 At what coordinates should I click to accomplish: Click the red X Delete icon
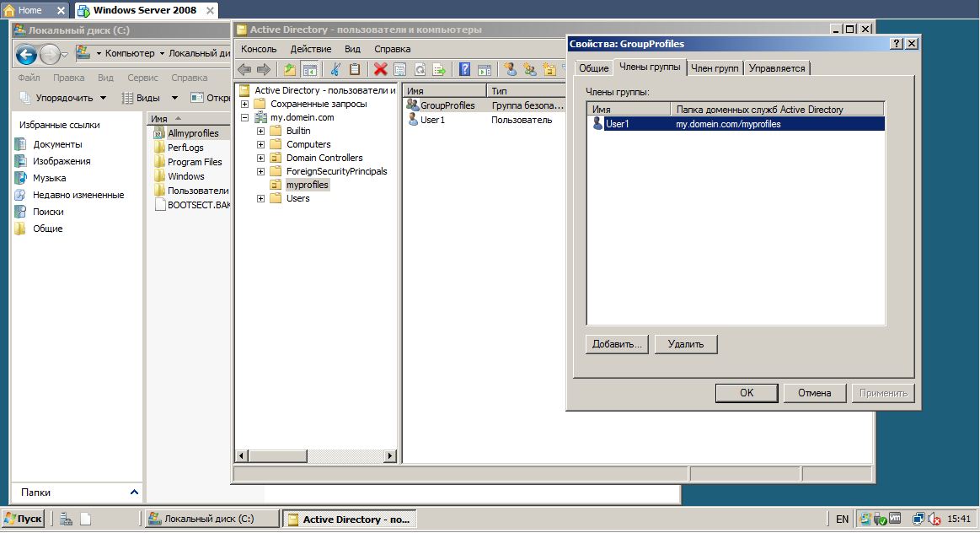[381, 69]
